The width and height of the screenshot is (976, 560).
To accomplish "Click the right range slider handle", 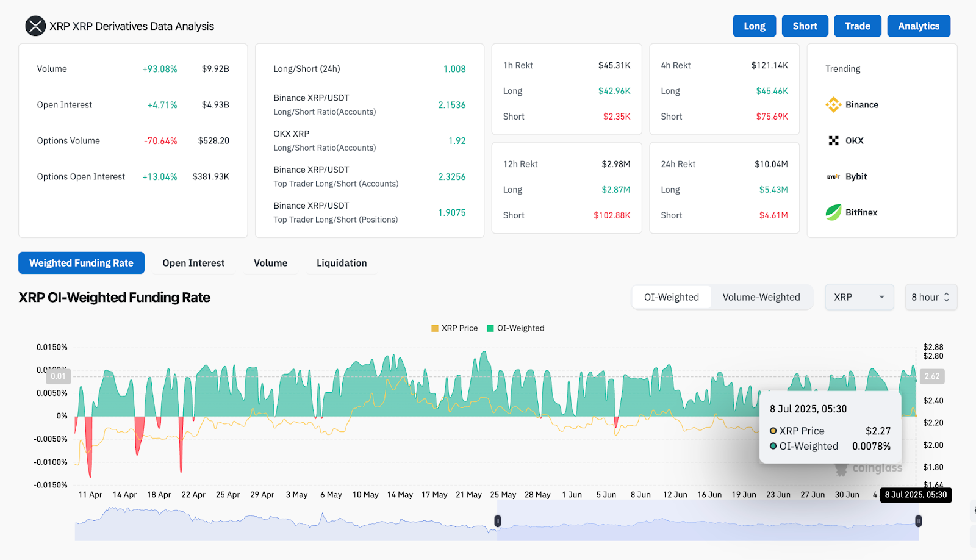I will tap(918, 521).
